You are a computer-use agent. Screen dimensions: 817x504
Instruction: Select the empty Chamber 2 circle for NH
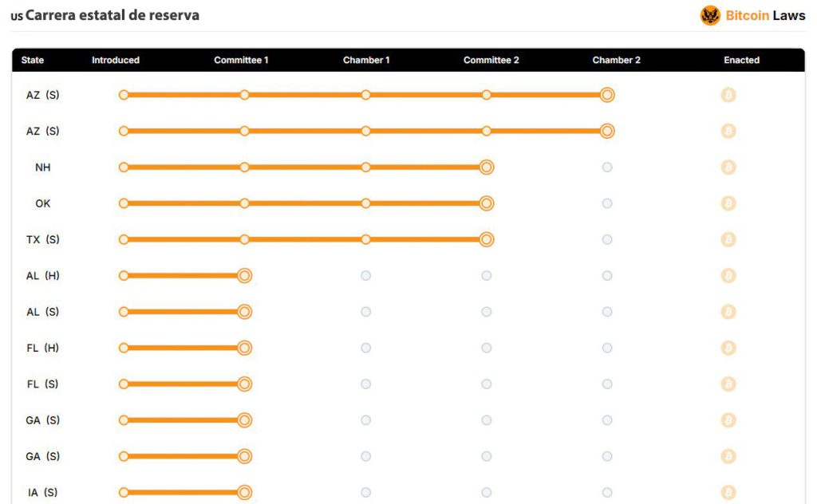[607, 167]
